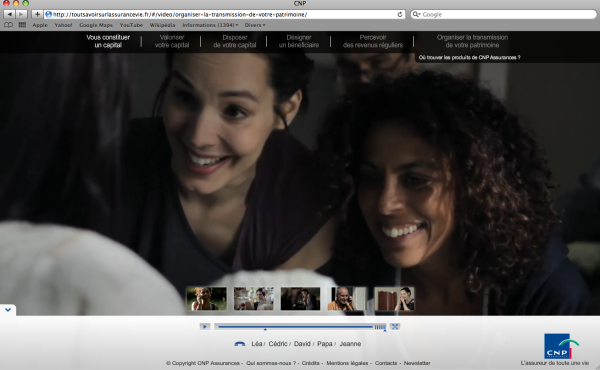
Task: Select the character Jeanne
Action: tap(350, 344)
